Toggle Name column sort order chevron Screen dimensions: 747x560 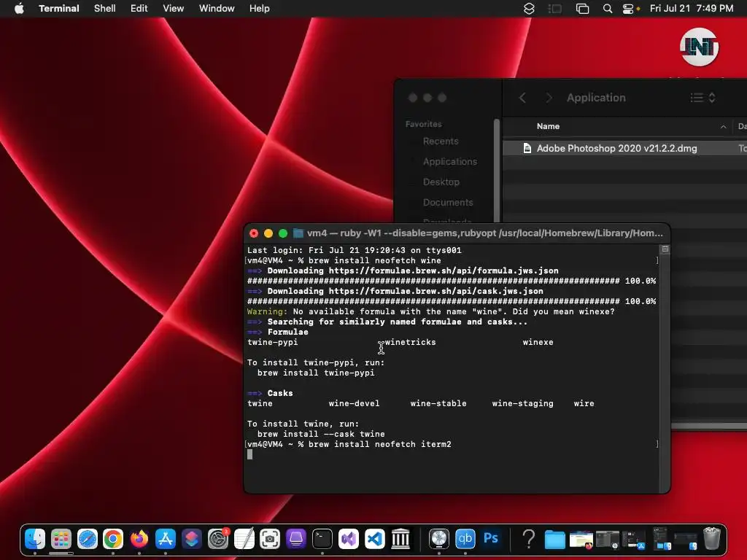point(723,127)
